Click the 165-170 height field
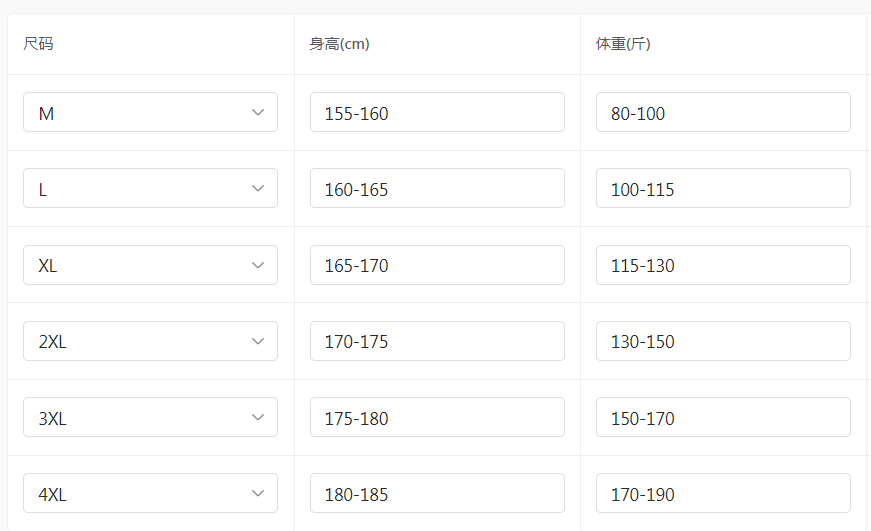 tap(437, 265)
